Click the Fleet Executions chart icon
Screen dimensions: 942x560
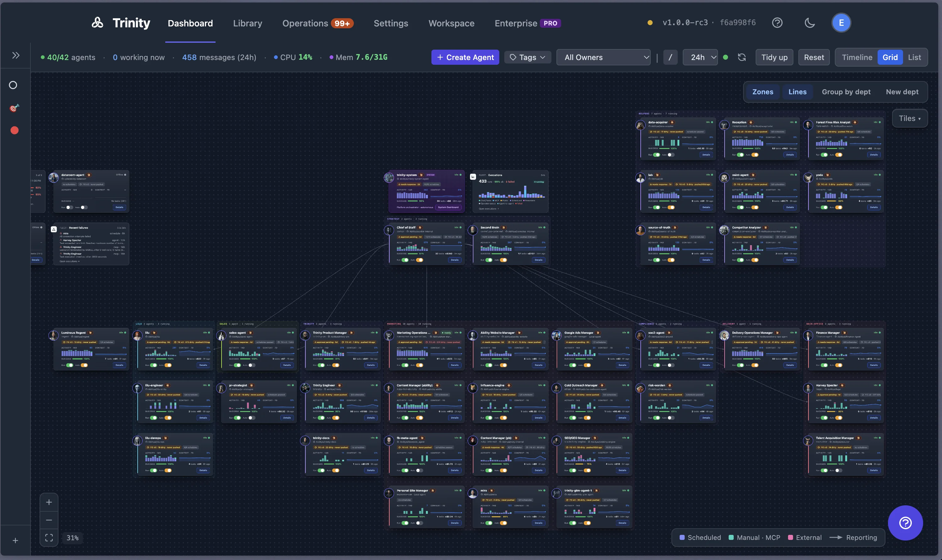click(473, 176)
